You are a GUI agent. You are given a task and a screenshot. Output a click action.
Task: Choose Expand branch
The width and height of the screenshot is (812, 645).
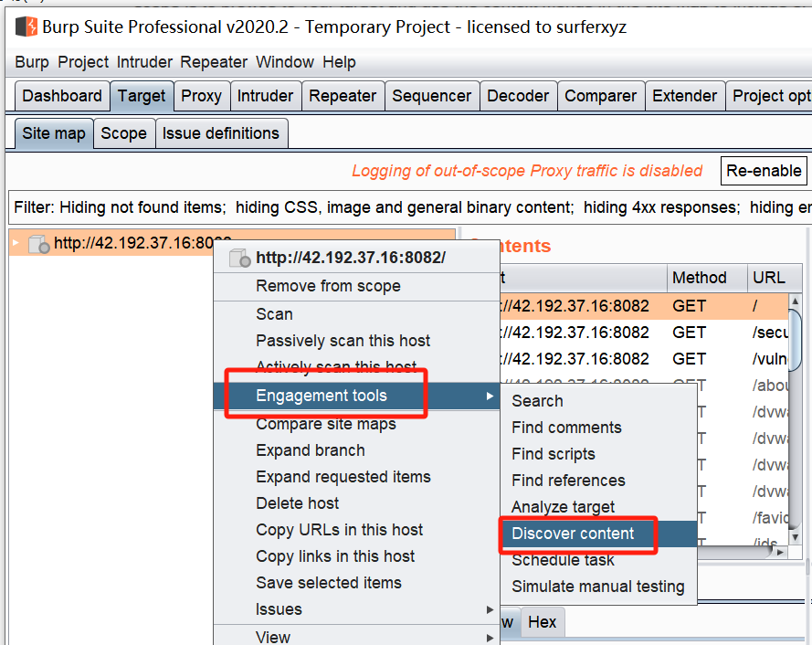pyautogui.click(x=356, y=450)
